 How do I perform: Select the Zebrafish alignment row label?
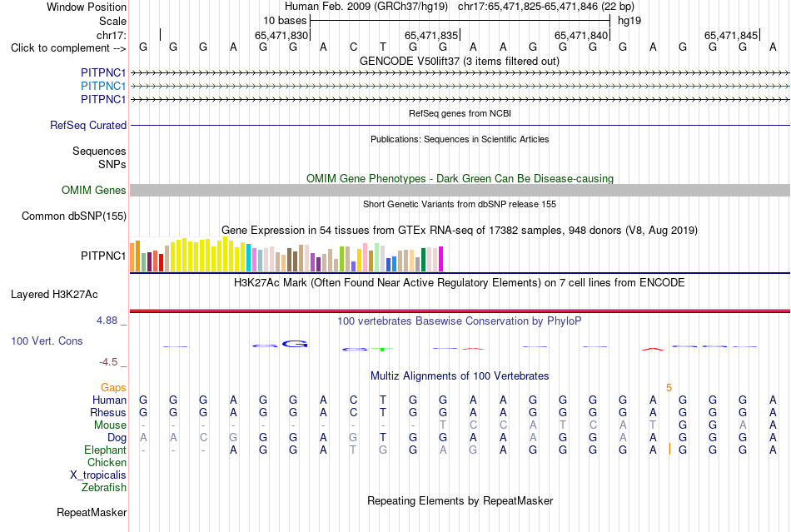coord(104,488)
